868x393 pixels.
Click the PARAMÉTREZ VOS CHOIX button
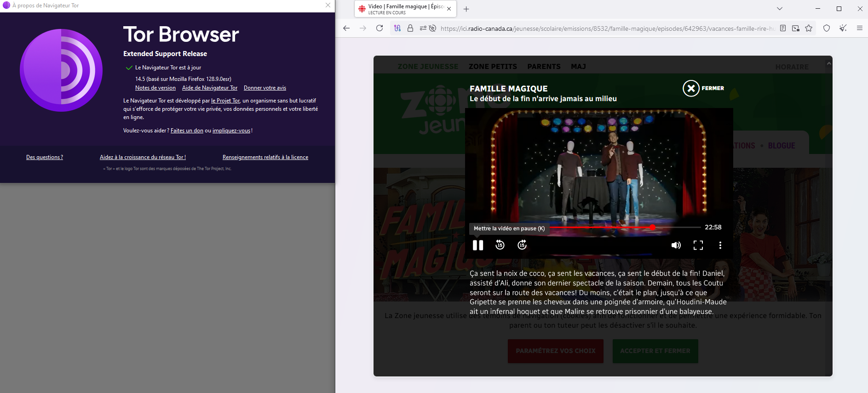point(556,351)
